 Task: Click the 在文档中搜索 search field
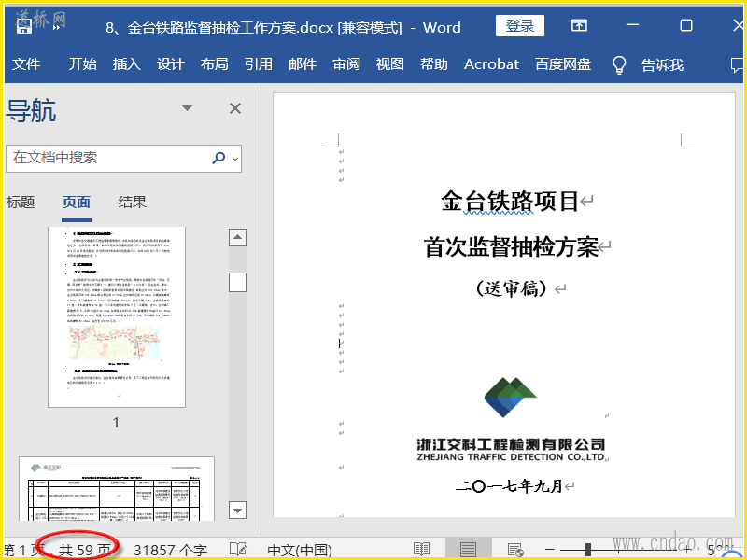[107, 158]
